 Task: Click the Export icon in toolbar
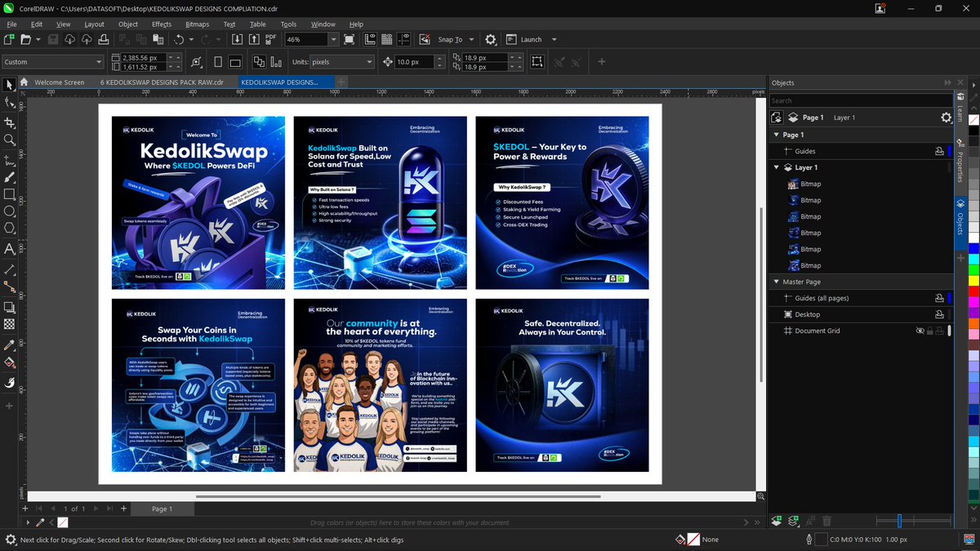pyautogui.click(x=254, y=39)
